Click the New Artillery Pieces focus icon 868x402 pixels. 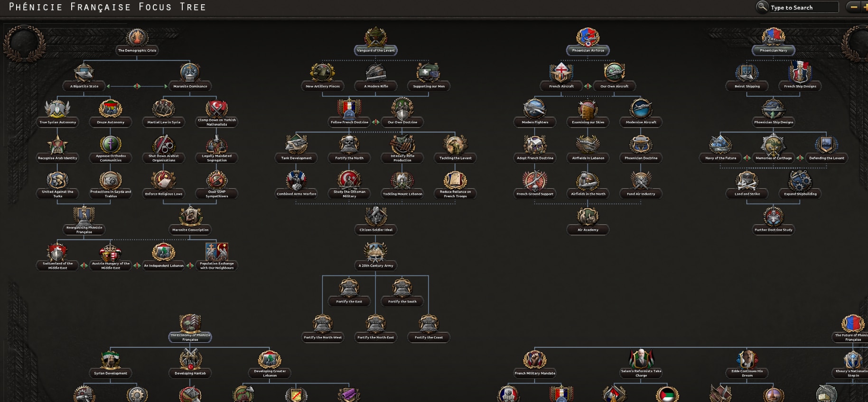[x=323, y=73]
